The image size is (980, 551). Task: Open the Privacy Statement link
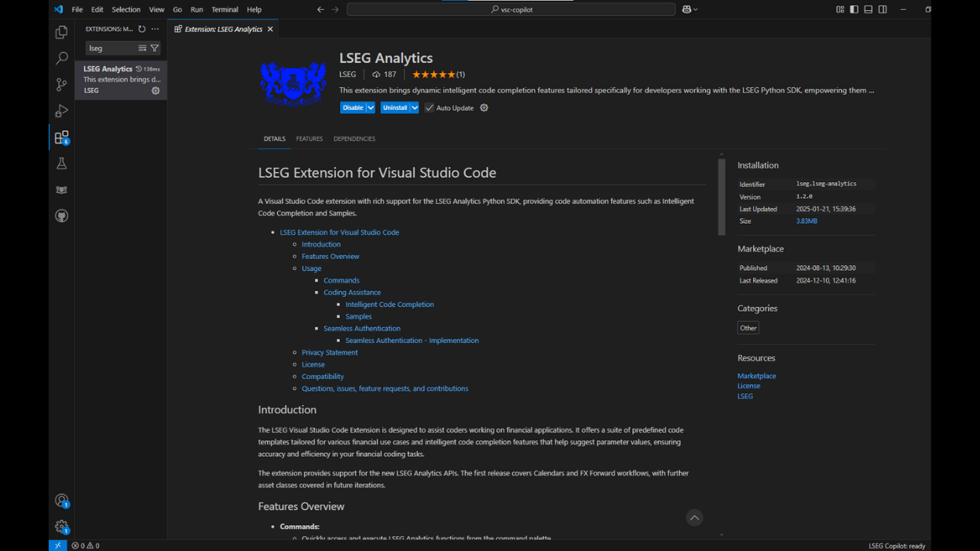coord(330,352)
